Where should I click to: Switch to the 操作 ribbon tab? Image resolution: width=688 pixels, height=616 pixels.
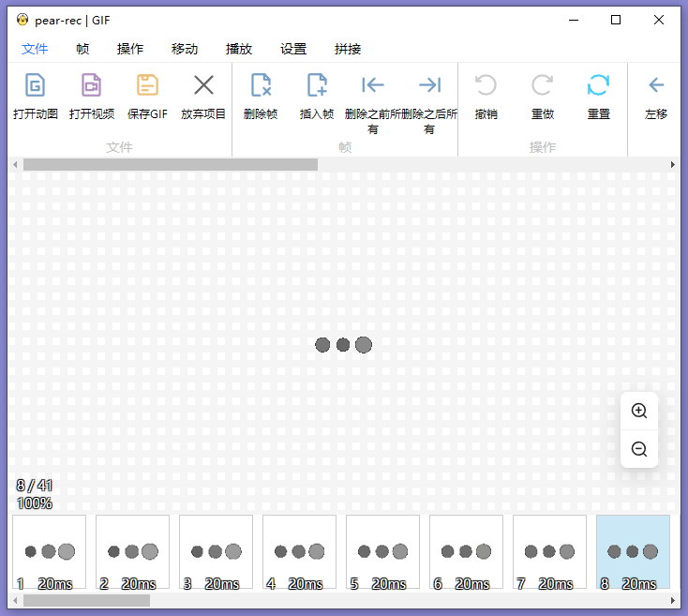click(130, 49)
